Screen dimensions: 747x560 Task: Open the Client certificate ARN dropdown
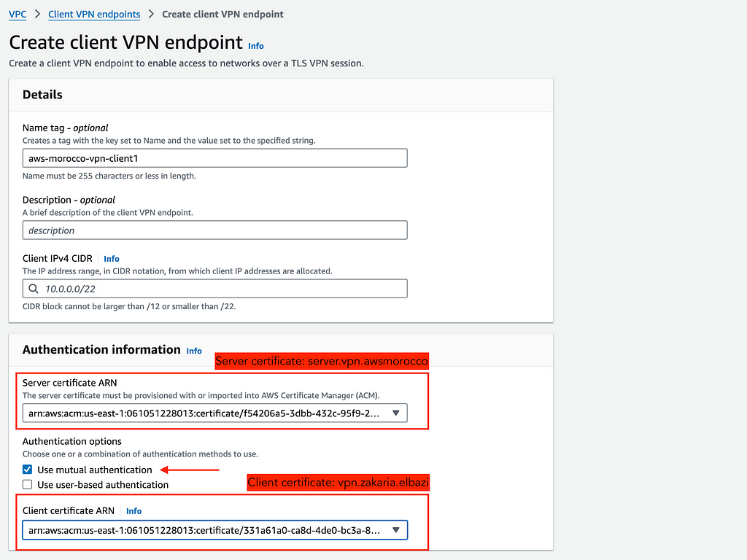(x=215, y=530)
